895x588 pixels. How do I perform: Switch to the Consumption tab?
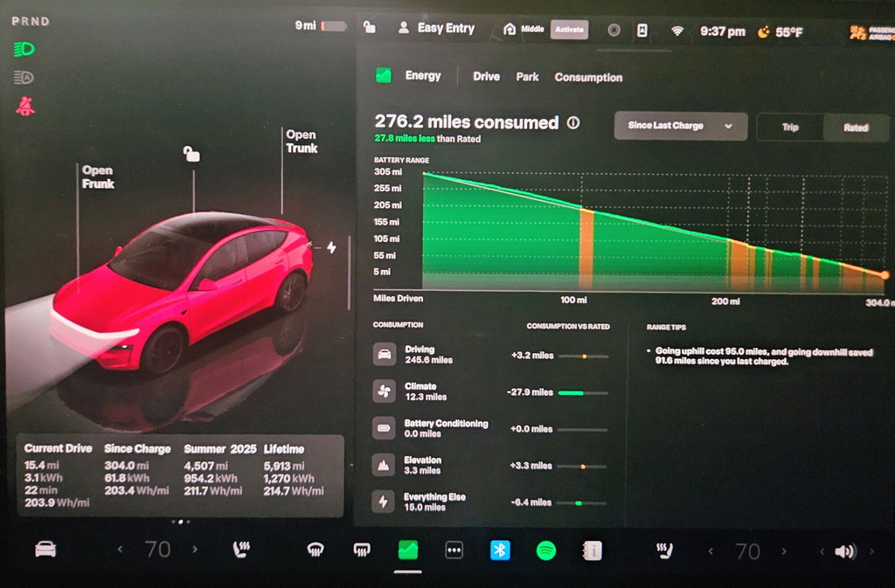tap(588, 77)
